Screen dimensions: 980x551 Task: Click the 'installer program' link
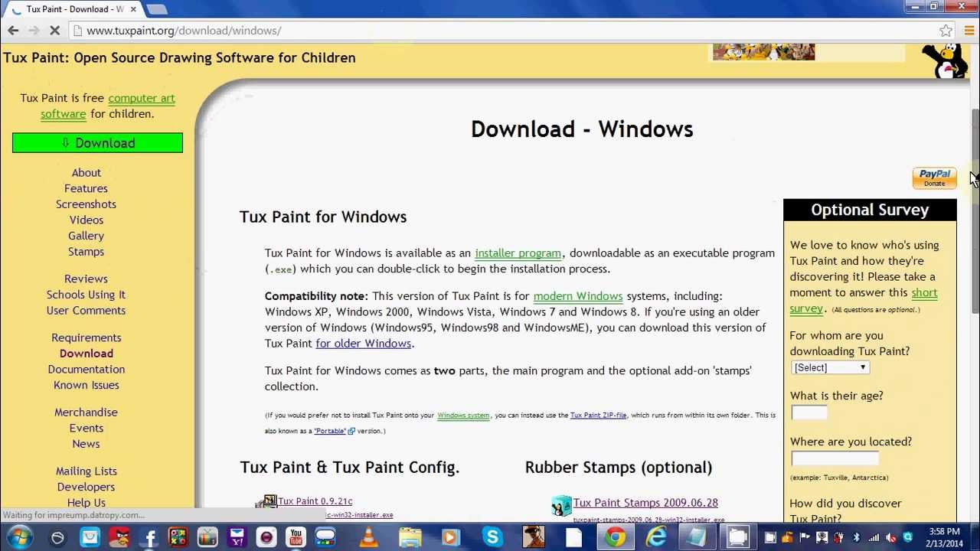518,253
